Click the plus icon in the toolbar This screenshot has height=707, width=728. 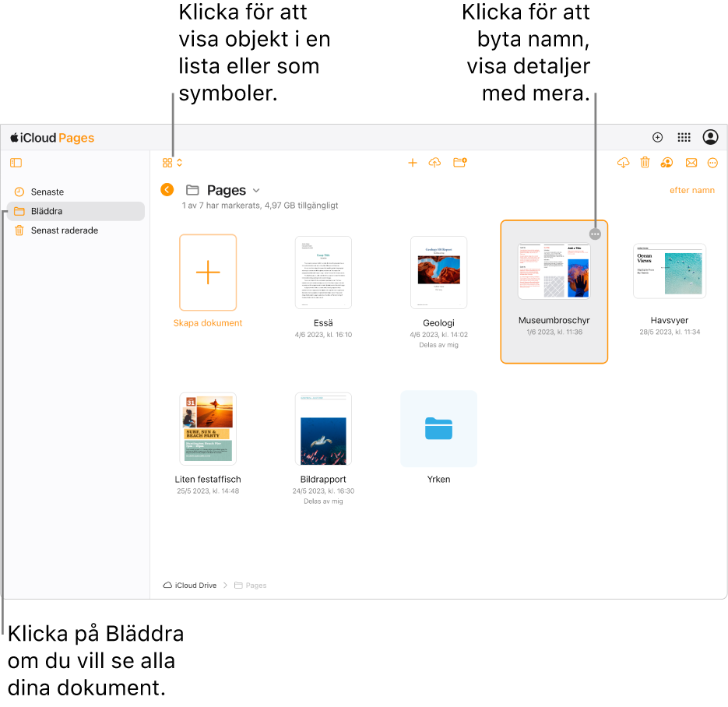tap(413, 163)
